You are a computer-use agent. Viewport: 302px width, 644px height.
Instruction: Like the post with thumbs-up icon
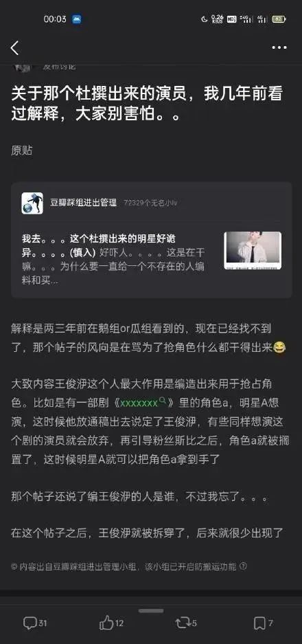tap(111, 623)
